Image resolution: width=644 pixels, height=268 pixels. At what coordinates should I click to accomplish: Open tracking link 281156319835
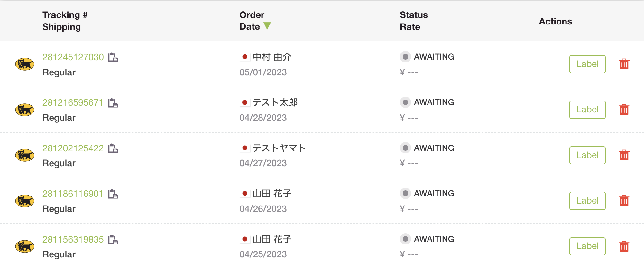pos(73,239)
